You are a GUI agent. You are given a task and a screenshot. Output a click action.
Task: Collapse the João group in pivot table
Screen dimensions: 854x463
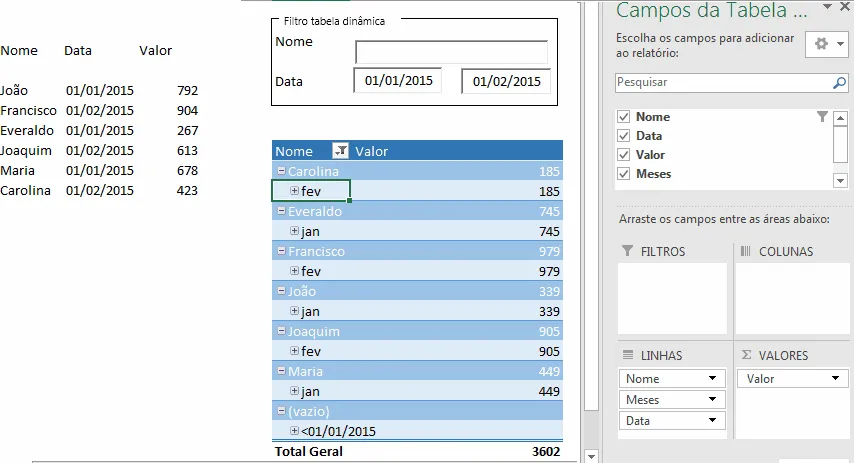pyautogui.click(x=282, y=290)
